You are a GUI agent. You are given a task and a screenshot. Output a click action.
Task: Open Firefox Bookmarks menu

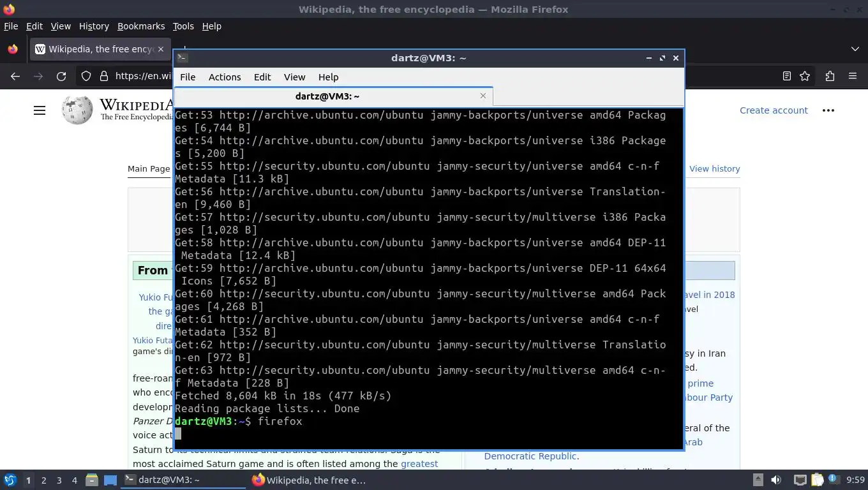(141, 26)
